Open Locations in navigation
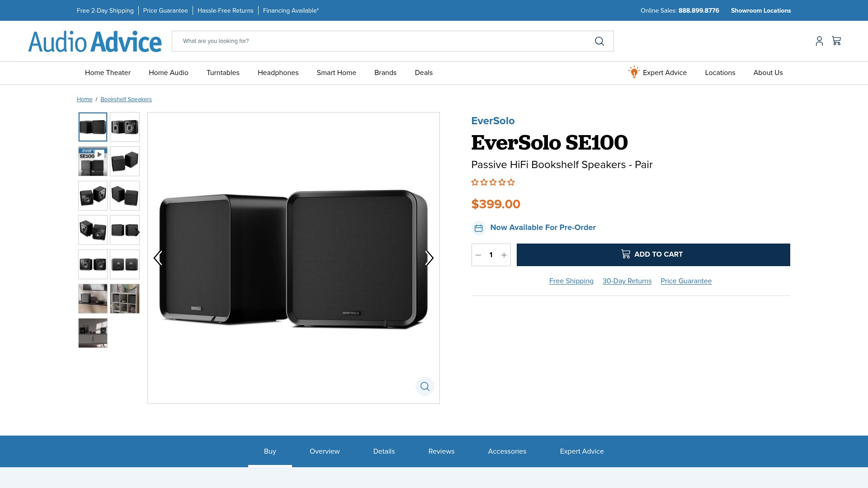Screen dimensions: 868x488 click(x=720, y=73)
